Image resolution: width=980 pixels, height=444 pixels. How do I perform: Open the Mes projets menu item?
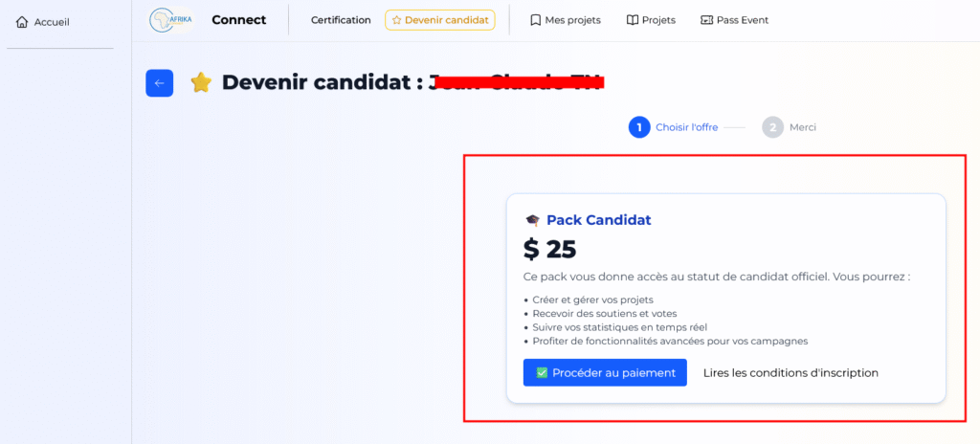click(x=565, y=20)
